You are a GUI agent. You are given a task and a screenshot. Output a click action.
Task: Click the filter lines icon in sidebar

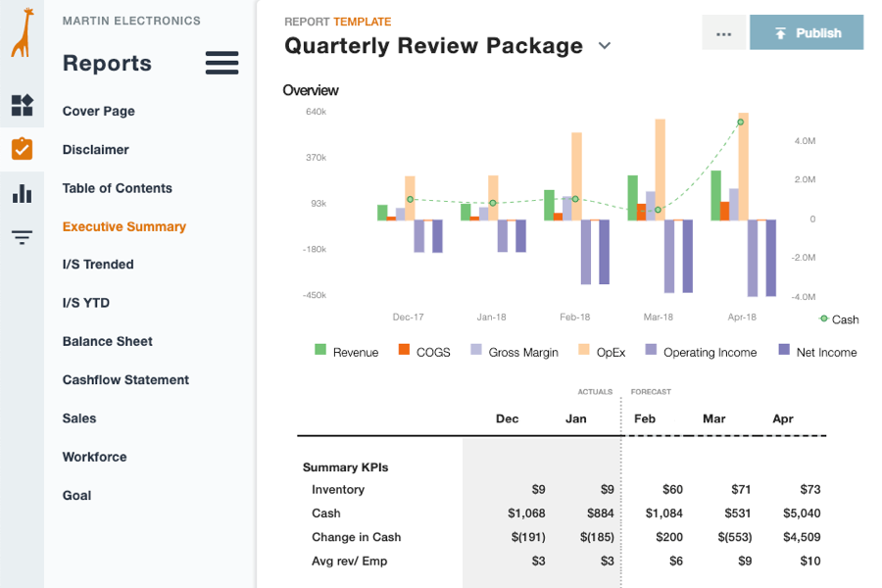tap(22, 237)
